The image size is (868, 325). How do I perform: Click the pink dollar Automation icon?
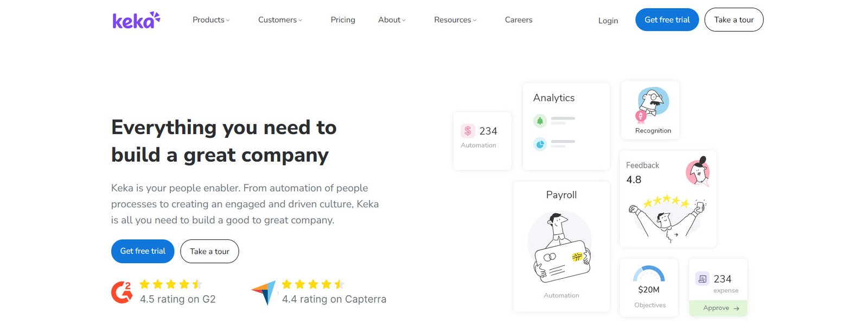point(468,131)
